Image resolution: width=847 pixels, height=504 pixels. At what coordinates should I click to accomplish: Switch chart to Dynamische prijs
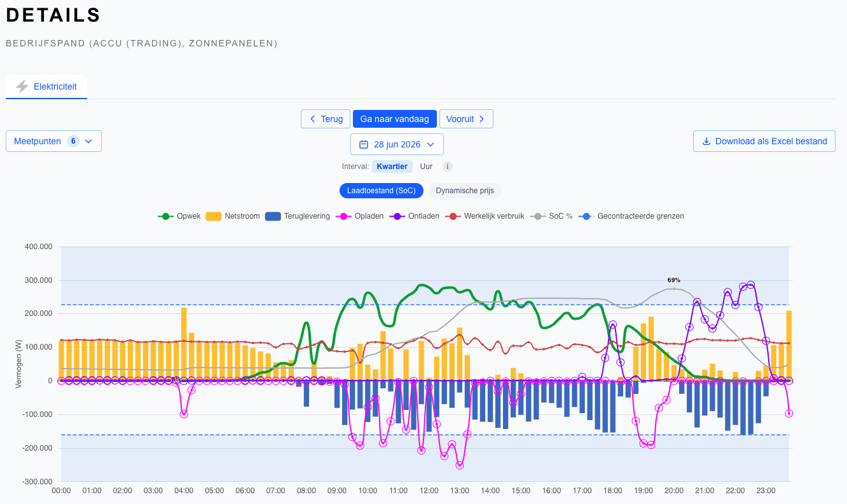coord(465,191)
